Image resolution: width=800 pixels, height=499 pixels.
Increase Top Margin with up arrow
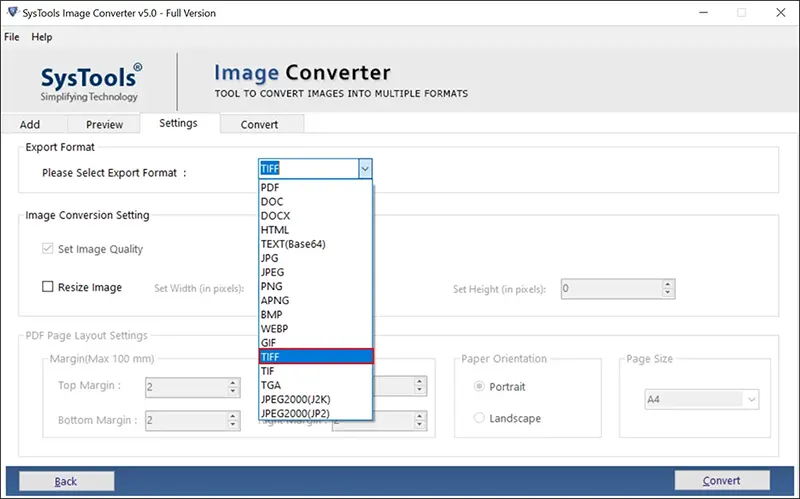233,383
